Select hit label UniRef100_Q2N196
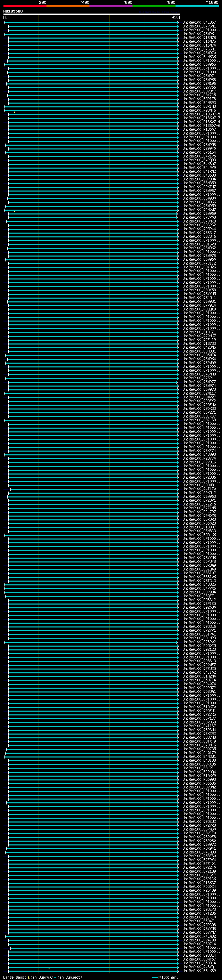This screenshot has height=980, width=222. click(199, 84)
